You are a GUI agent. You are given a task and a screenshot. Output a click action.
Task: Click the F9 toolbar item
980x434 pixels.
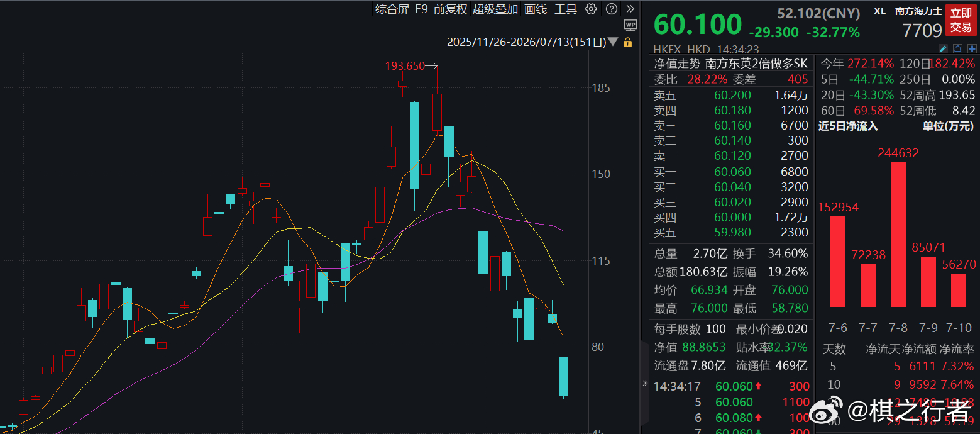[421, 9]
